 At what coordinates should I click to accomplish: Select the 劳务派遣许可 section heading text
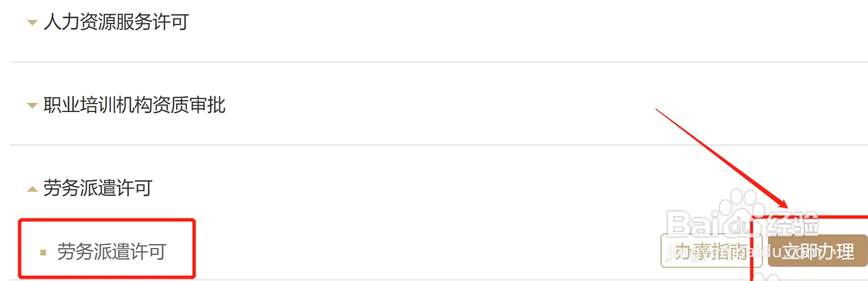tap(98, 188)
